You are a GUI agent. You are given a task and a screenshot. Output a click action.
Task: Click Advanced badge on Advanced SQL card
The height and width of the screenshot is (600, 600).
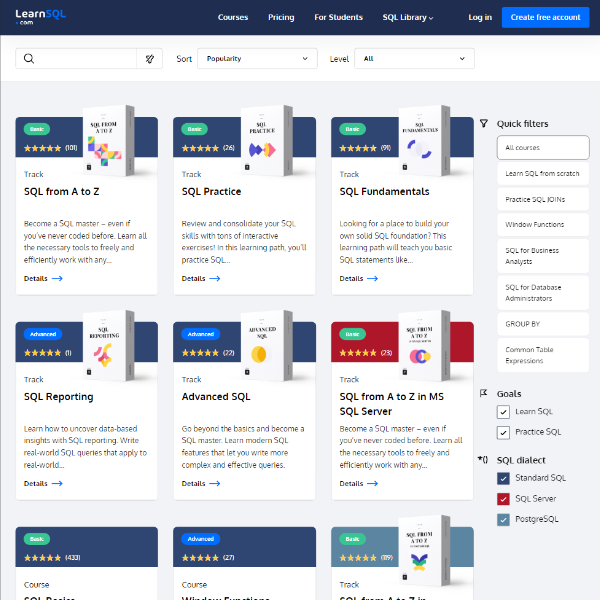click(201, 334)
